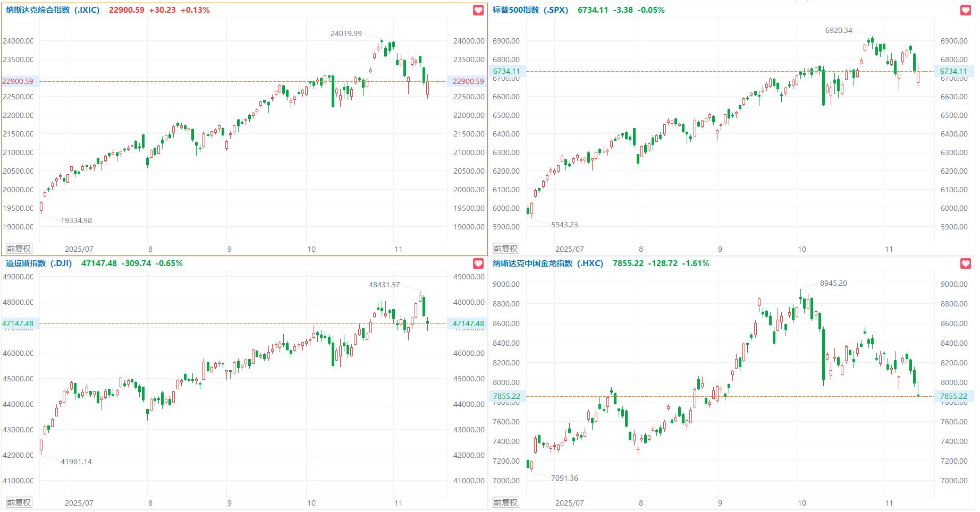Click the 24019.99 high label on Nasdaq chart
This screenshot has width=980, height=512.
click(x=346, y=33)
